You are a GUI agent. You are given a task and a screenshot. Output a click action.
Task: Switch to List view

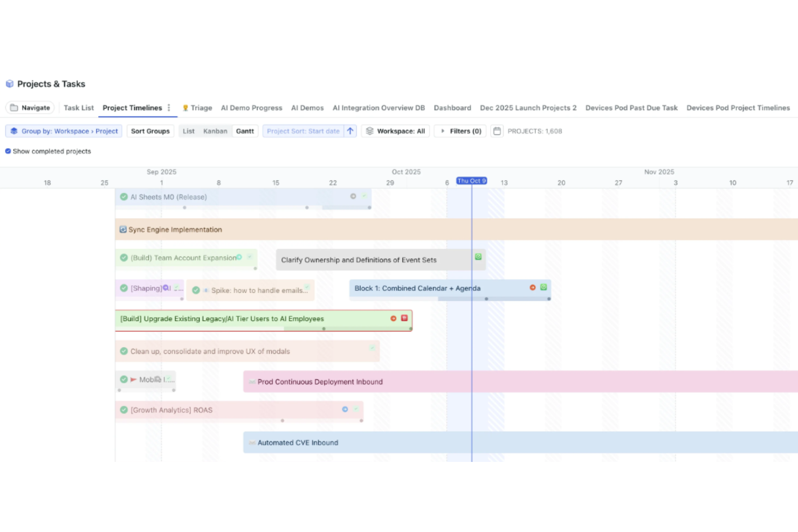point(188,131)
